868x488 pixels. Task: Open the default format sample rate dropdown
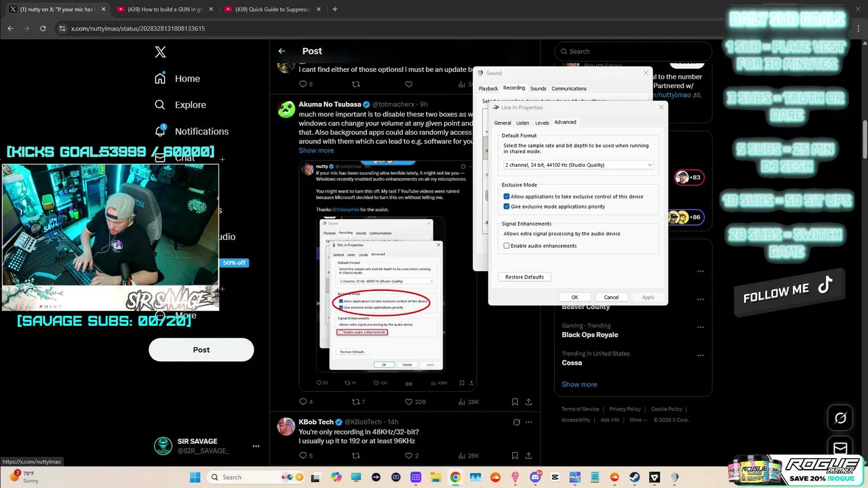578,165
